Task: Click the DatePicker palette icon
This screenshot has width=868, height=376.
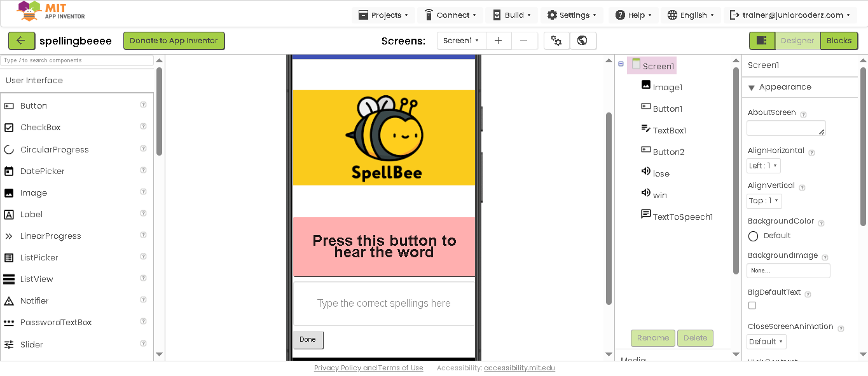Action: (9, 171)
